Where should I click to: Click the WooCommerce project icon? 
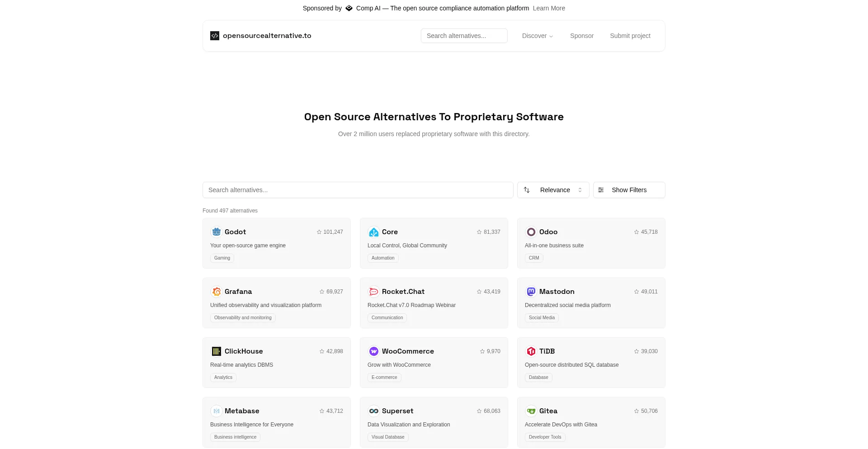pyautogui.click(x=374, y=351)
